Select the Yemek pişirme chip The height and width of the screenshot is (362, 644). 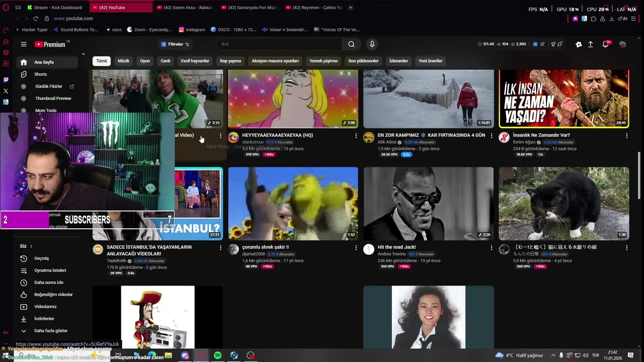[x=324, y=61]
